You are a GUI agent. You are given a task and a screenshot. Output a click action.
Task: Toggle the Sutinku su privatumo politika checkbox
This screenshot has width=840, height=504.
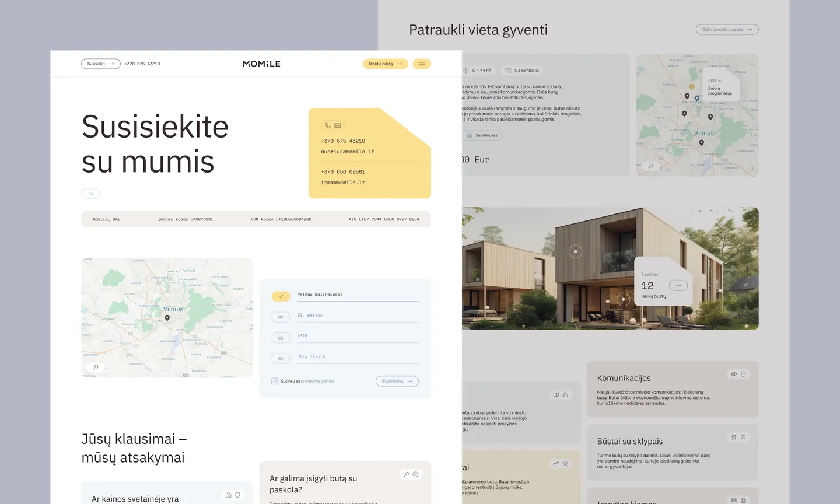[275, 381]
